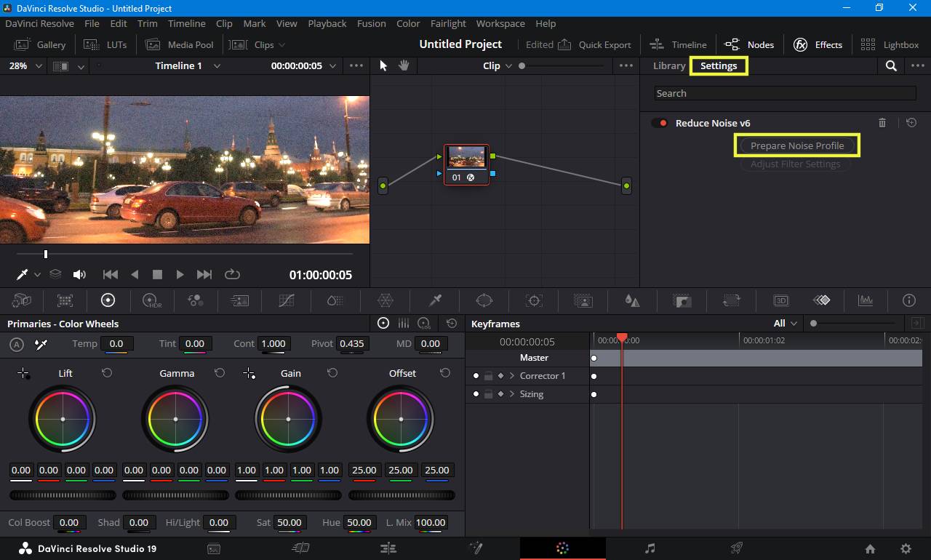Click the effects search magnifier icon
The width and height of the screenshot is (931, 560).
[x=891, y=65]
